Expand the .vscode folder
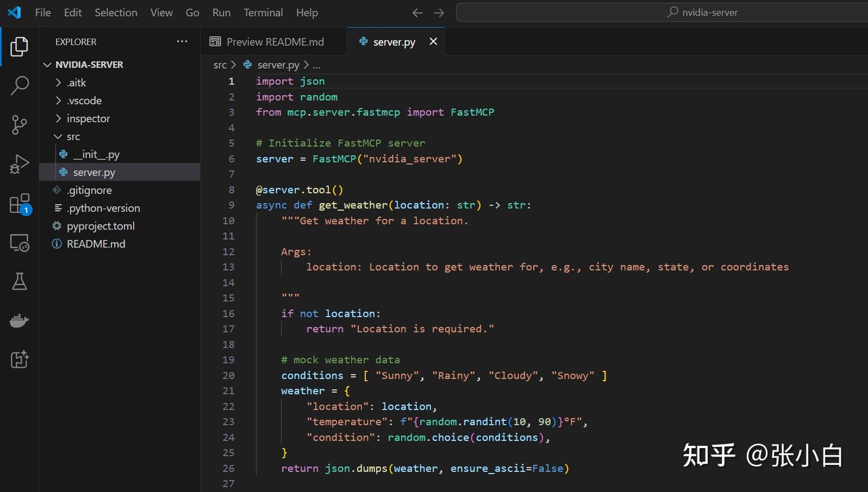 [84, 101]
